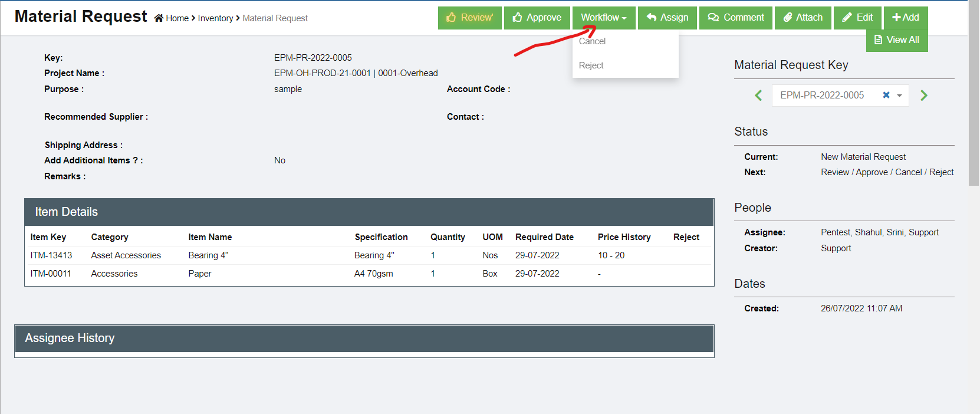Open the Material Request Key dropdown caret
Viewport: 980px width, 414px height.
(x=900, y=96)
